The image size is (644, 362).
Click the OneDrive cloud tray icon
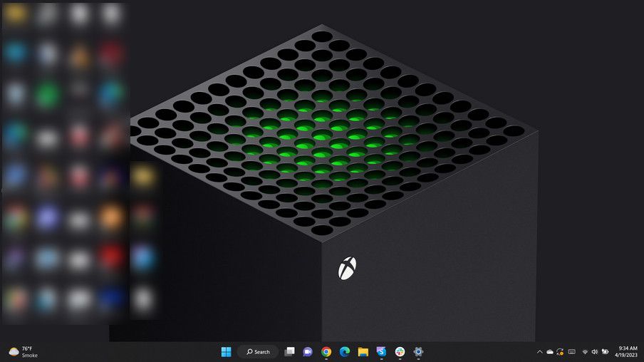click(550, 352)
